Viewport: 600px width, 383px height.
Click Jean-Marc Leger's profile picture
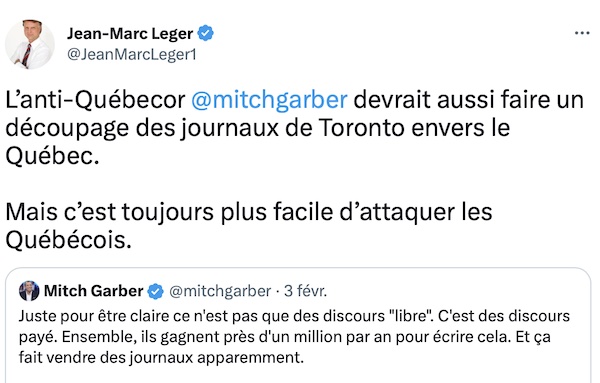pyautogui.click(x=29, y=44)
